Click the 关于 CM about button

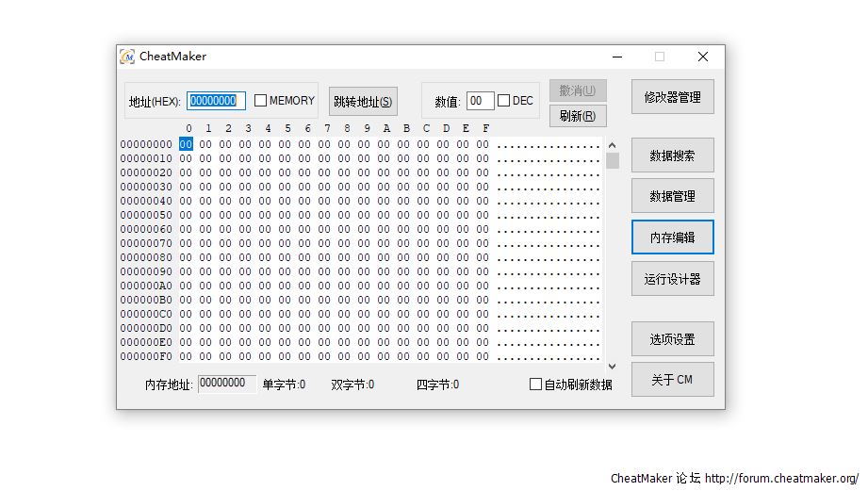click(672, 380)
